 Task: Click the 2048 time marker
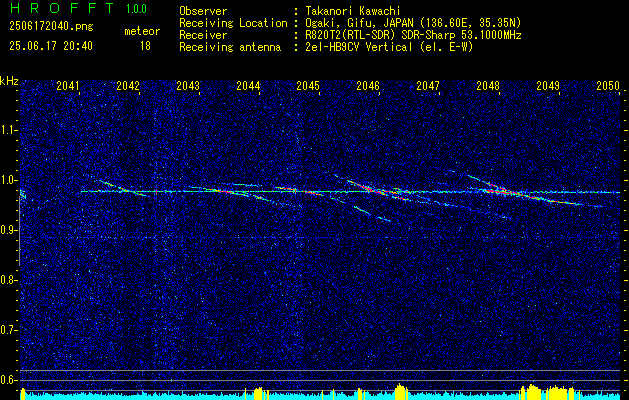[x=488, y=86]
